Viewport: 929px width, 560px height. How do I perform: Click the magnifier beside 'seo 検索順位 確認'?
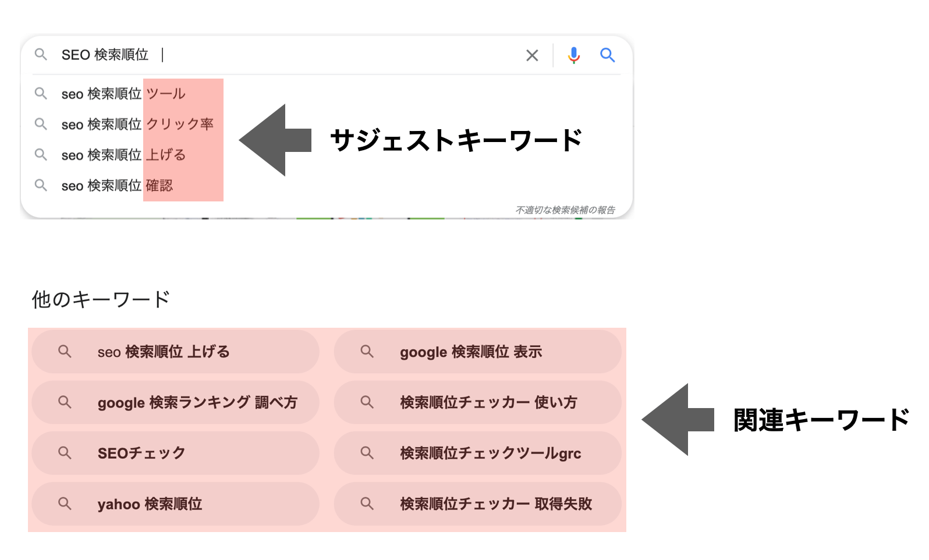[41, 185]
